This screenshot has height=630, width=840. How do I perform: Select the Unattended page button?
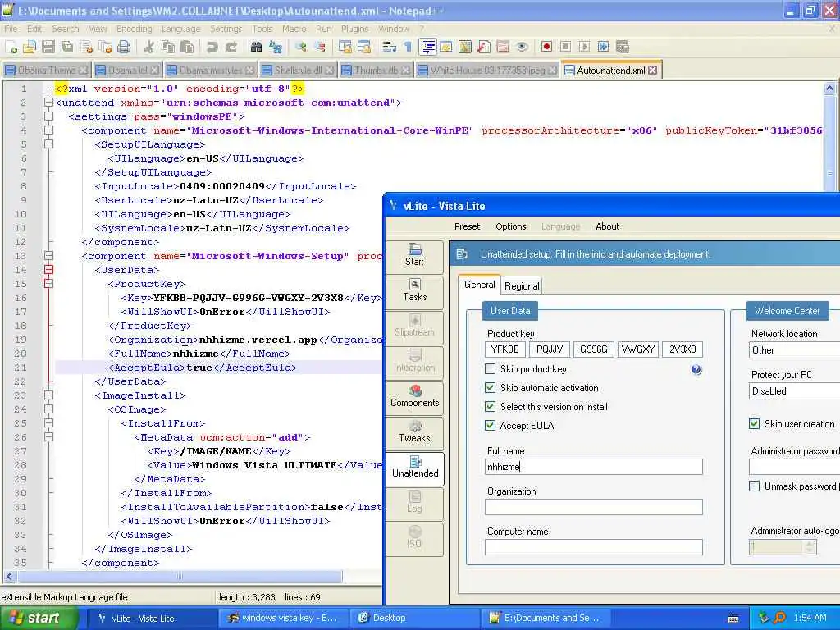(414, 468)
